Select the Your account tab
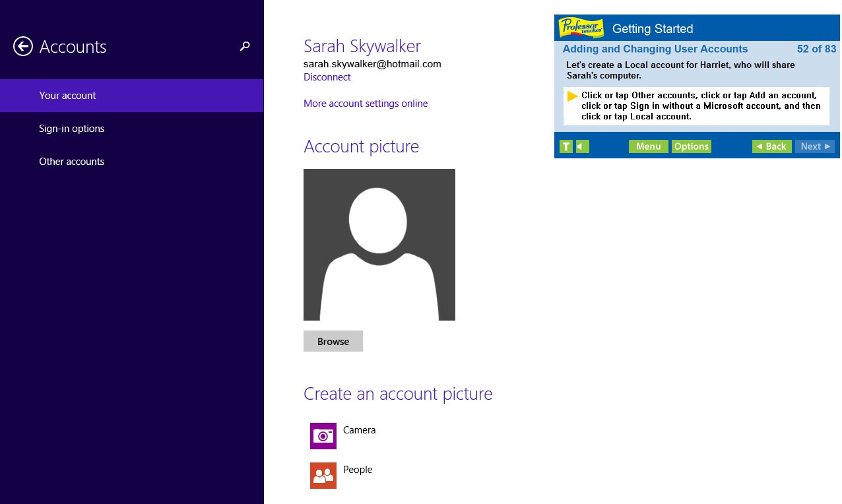The image size is (842, 504). [x=67, y=95]
